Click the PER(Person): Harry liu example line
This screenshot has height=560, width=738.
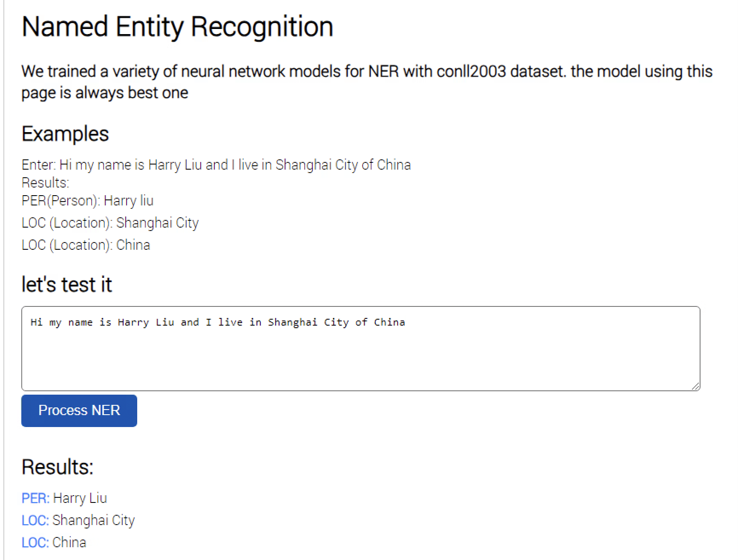tap(87, 200)
